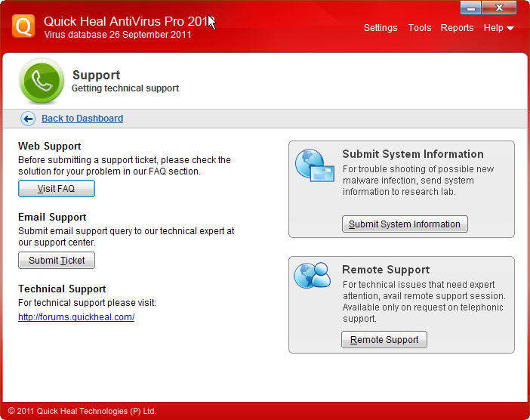Click the globe with envelope icon
Screen dimensions: 530x420
(x=314, y=165)
